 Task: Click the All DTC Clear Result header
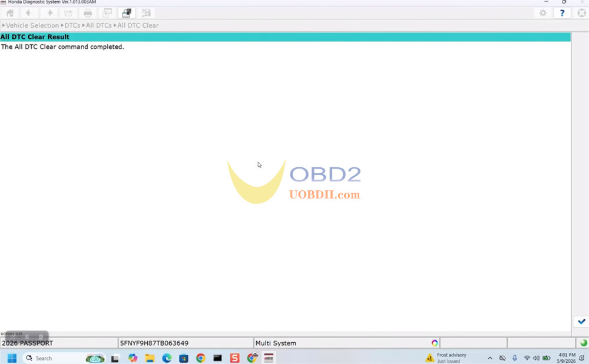click(x=285, y=37)
